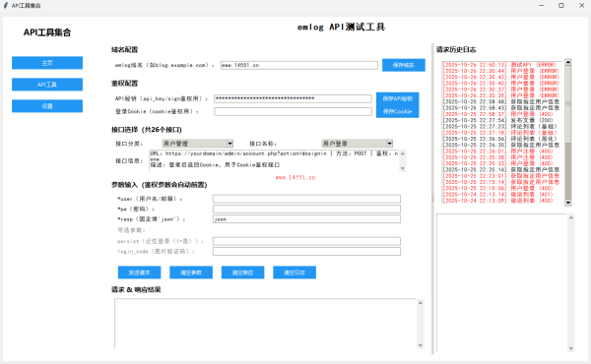Select red log entry 22:27:18 评论列表（基础）

(x=499, y=133)
